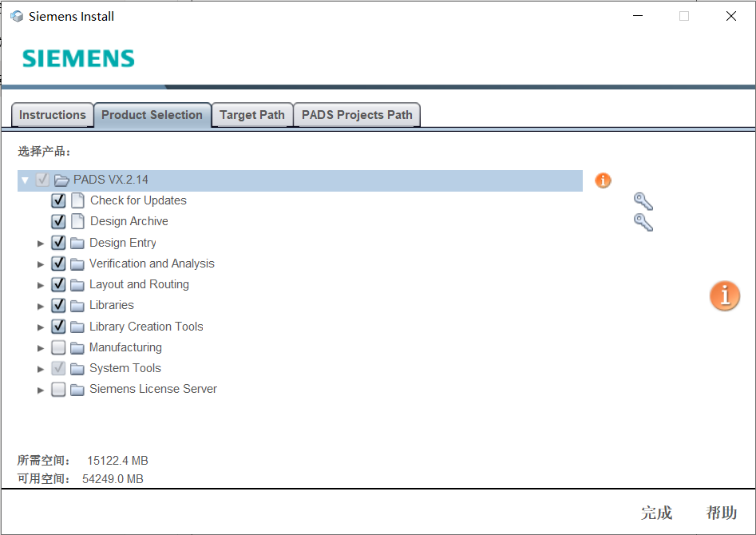Uncheck the Libraries checkbox
This screenshot has height=535, width=756.
coord(58,305)
